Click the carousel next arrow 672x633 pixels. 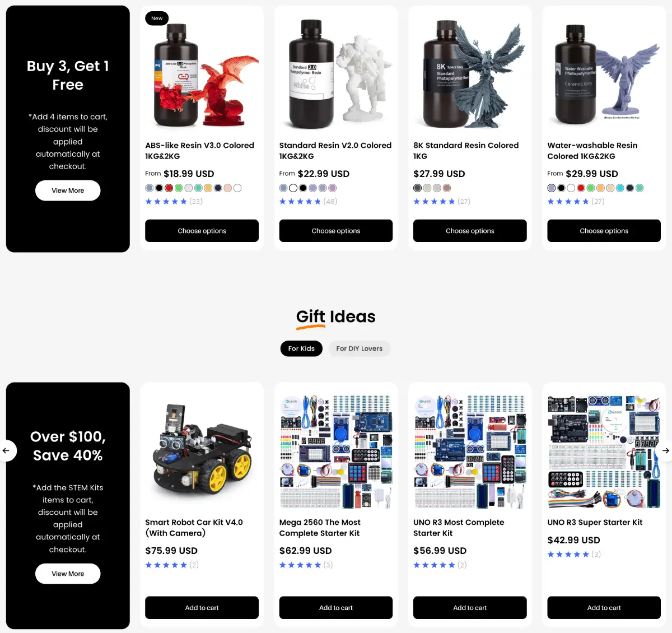[665, 450]
